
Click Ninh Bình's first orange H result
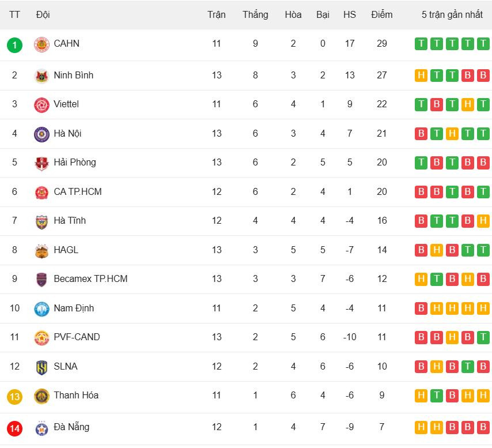pos(421,76)
